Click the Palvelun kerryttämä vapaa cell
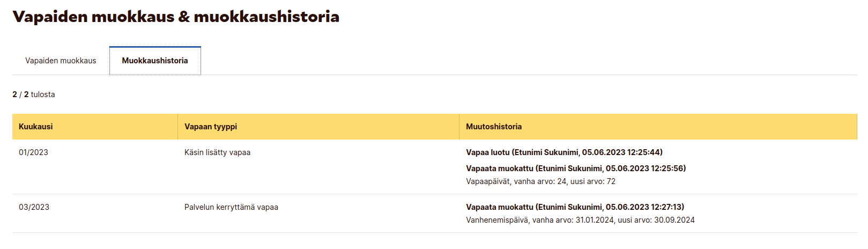Image resolution: width=868 pixels, height=249 pixels. (231, 207)
